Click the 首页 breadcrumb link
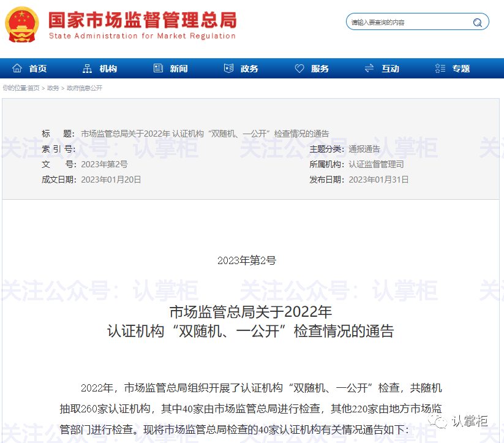The width and height of the screenshot is (504, 443). pyautogui.click(x=34, y=88)
